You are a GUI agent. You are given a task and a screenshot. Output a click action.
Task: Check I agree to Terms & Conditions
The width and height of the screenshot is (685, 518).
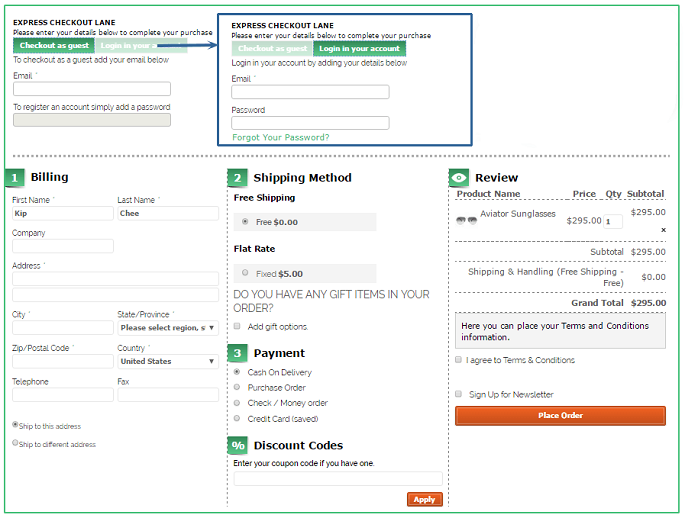459,360
